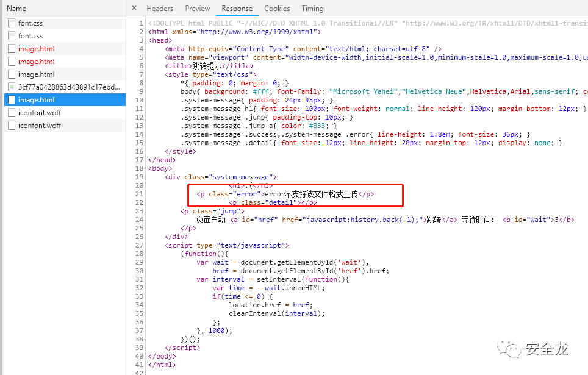The width and height of the screenshot is (588, 375).
Task: Open the Preview tab
Action: pyautogui.click(x=197, y=9)
